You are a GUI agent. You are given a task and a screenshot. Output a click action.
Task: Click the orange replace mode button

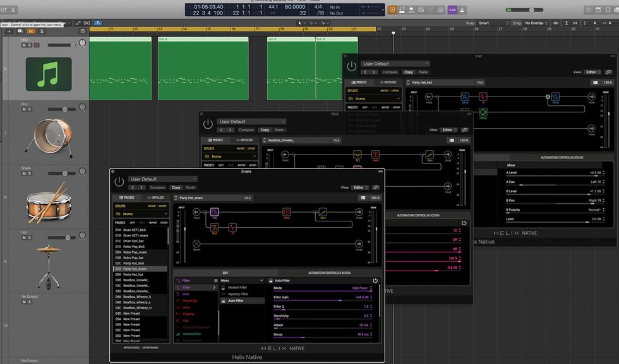pos(392,10)
